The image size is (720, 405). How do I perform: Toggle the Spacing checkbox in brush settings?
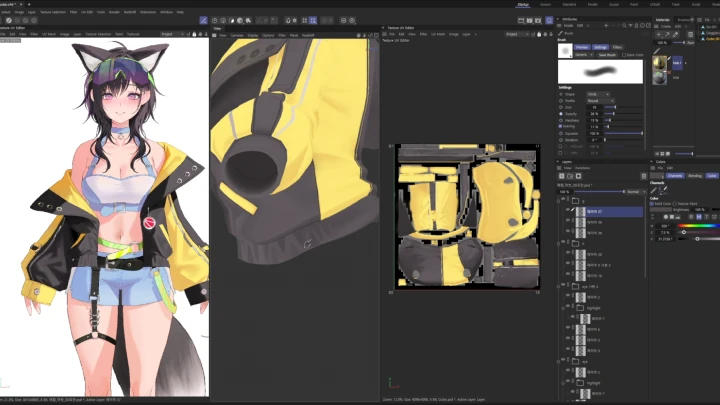click(x=560, y=126)
